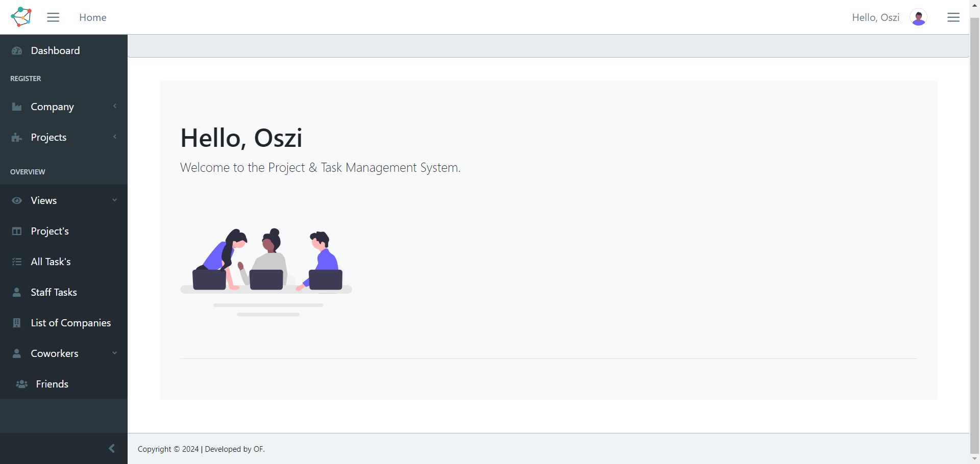The height and width of the screenshot is (464, 980).
Task: Click the Hello, Oszi header text
Action: click(875, 17)
